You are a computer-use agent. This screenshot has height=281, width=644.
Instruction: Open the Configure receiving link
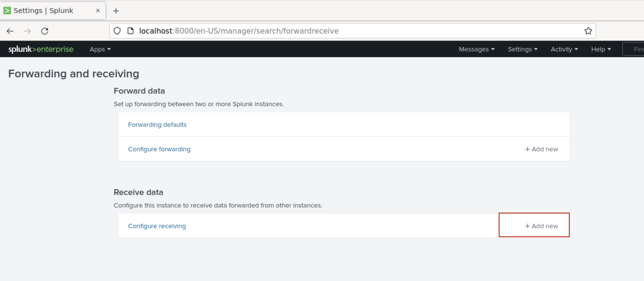[157, 226]
